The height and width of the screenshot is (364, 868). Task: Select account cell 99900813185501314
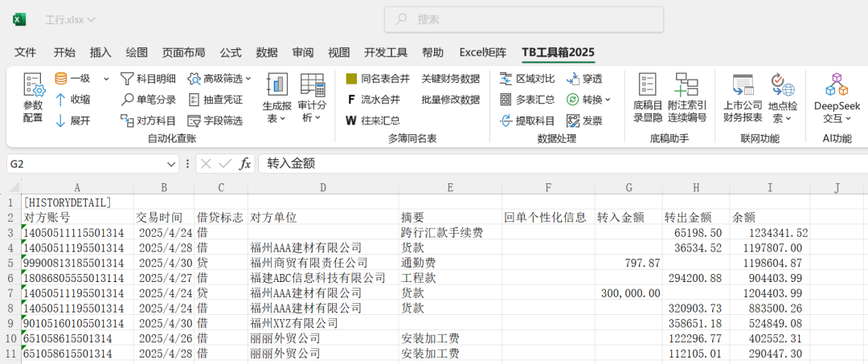[x=77, y=263]
